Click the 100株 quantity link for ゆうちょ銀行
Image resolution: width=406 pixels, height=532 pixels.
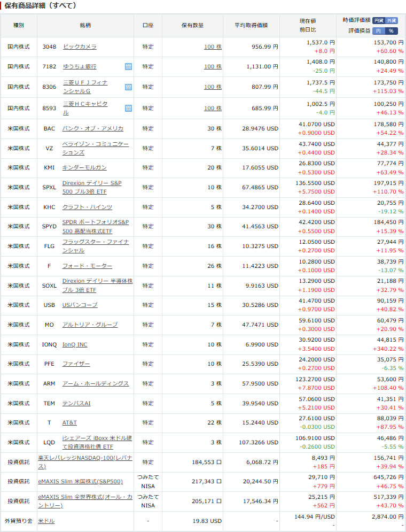[213, 67]
